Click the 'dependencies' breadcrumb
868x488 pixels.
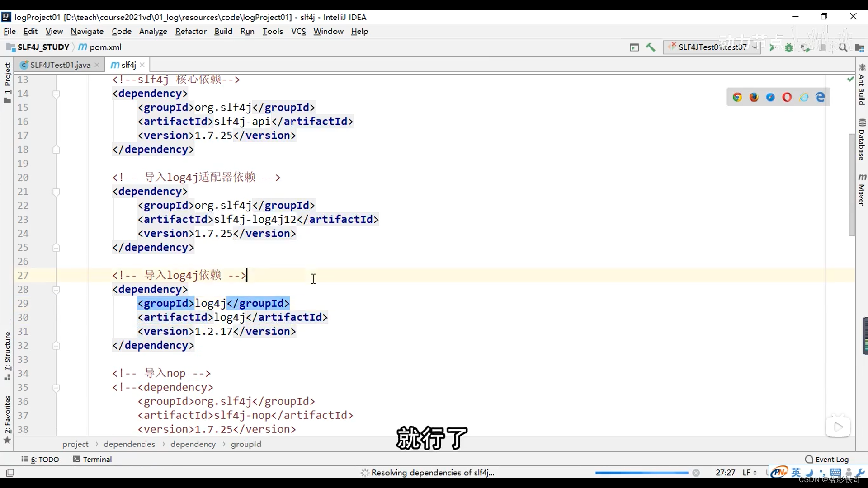pos(129,444)
